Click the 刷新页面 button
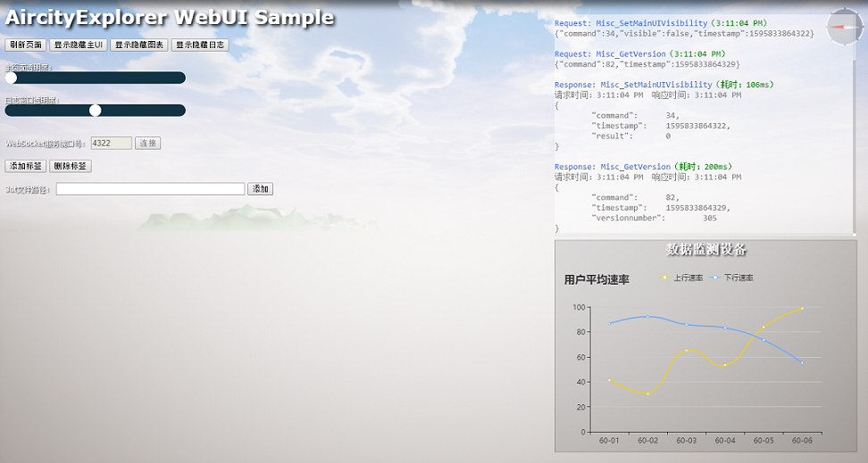Viewport: 868px width, 463px height. coord(26,45)
